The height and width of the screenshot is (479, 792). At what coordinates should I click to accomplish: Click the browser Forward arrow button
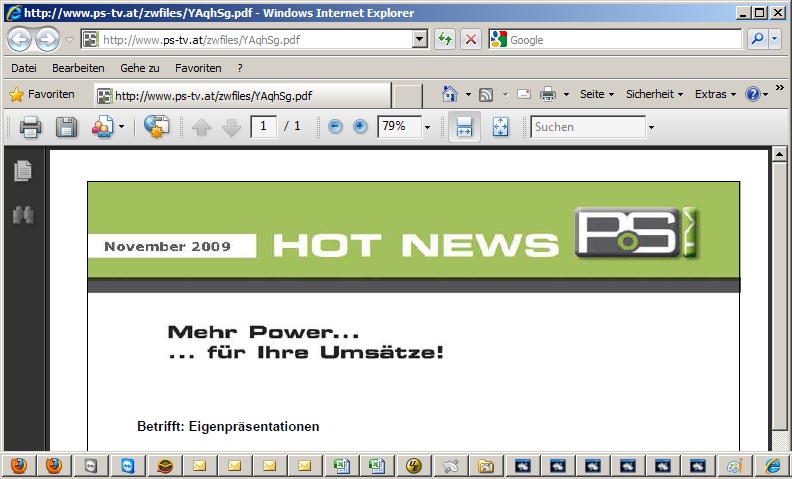click(x=47, y=40)
